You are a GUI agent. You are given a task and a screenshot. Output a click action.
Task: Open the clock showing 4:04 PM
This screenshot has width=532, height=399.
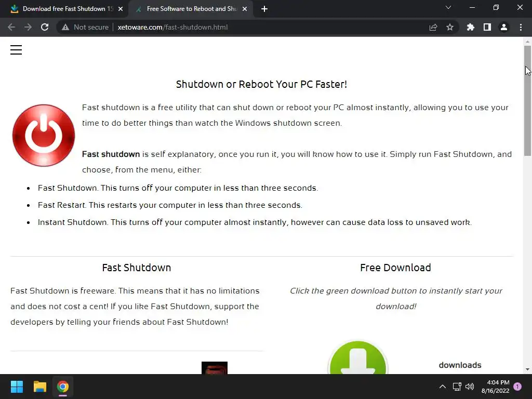495,387
